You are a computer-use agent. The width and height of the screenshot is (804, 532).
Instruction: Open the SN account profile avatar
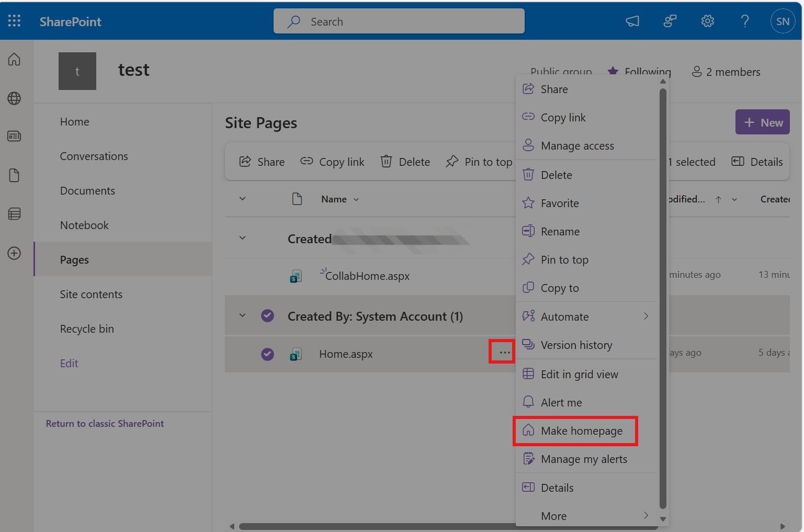pos(783,21)
